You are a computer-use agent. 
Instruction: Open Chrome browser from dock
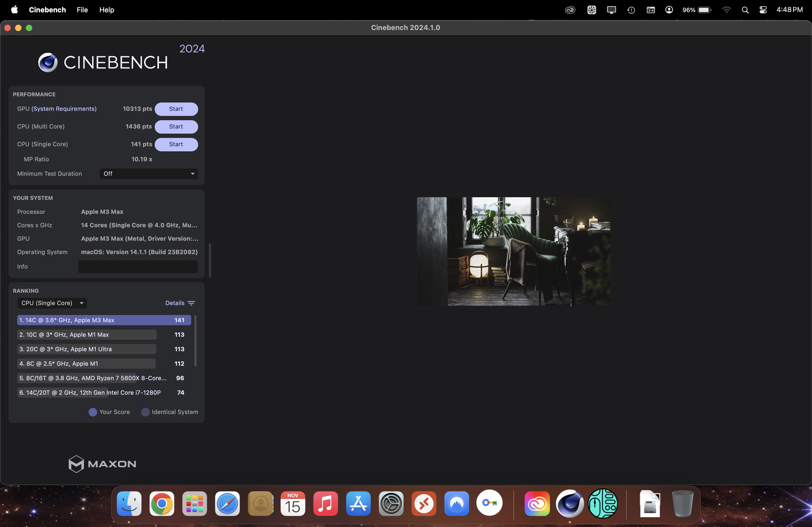click(162, 504)
